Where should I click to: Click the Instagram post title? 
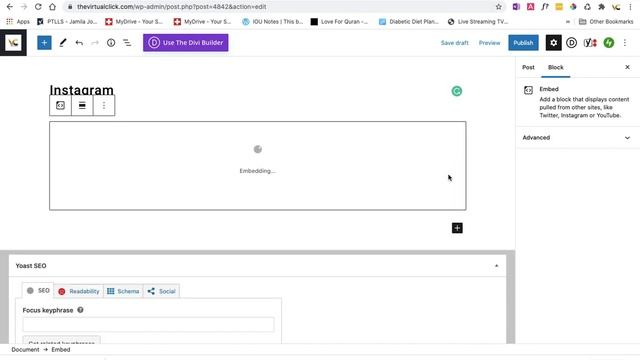tap(82, 90)
